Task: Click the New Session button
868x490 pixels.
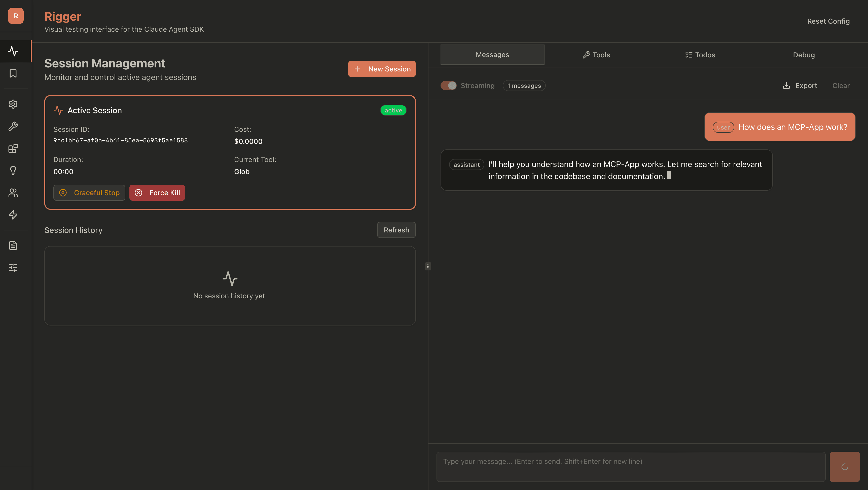Action: click(x=382, y=69)
